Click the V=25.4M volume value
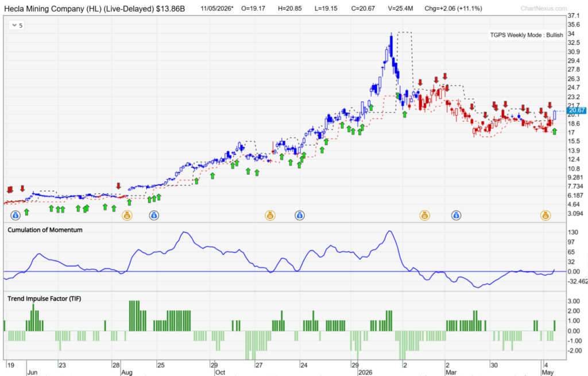The image size is (588, 376). (400, 8)
